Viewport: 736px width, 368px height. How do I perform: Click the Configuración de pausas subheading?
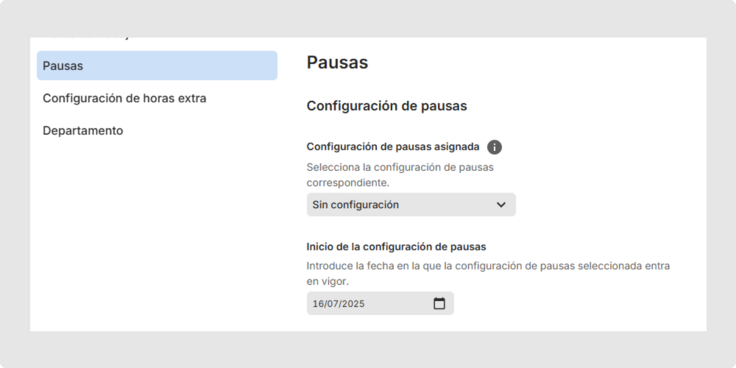click(387, 106)
